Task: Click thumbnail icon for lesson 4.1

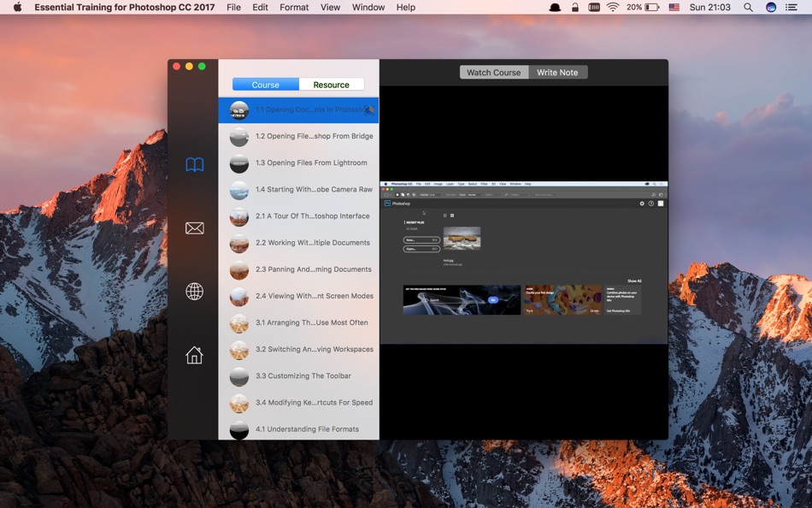Action: [238, 429]
